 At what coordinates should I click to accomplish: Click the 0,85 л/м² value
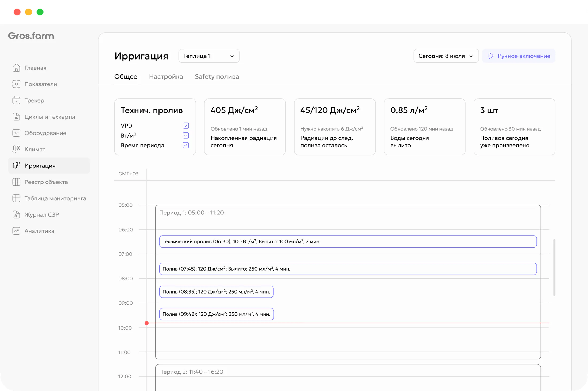tap(409, 110)
